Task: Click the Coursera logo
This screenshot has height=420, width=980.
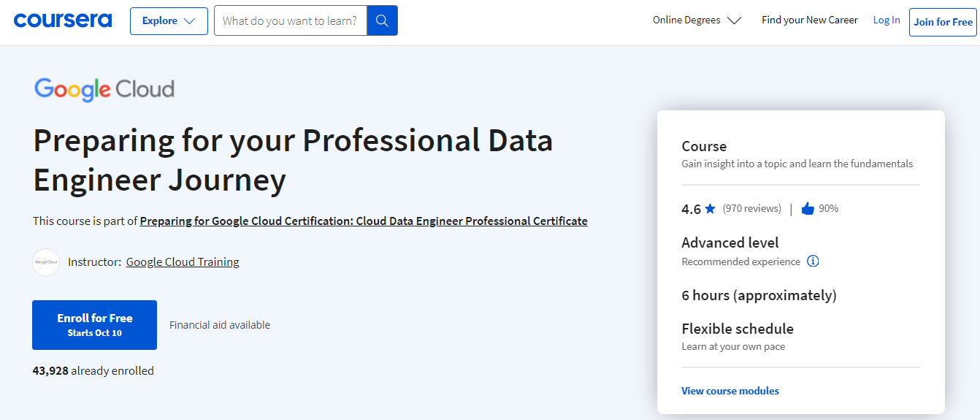Action: pyautogui.click(x=63, y=20)
